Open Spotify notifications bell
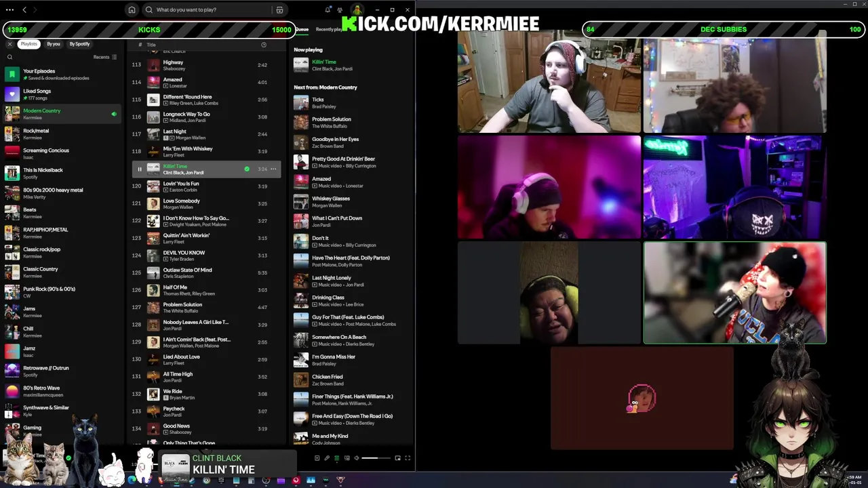Screen dimensions: 868x488 coord(328,9)
